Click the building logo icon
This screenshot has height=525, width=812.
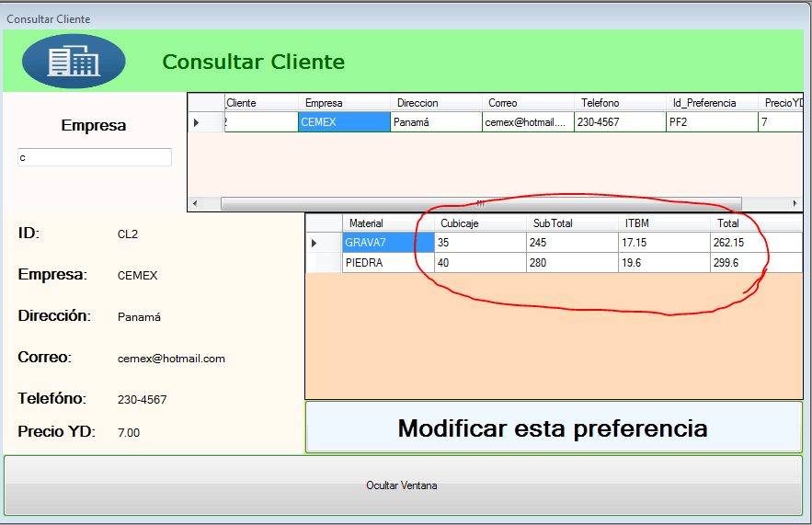pyautogui.click(x=74, y=61)
